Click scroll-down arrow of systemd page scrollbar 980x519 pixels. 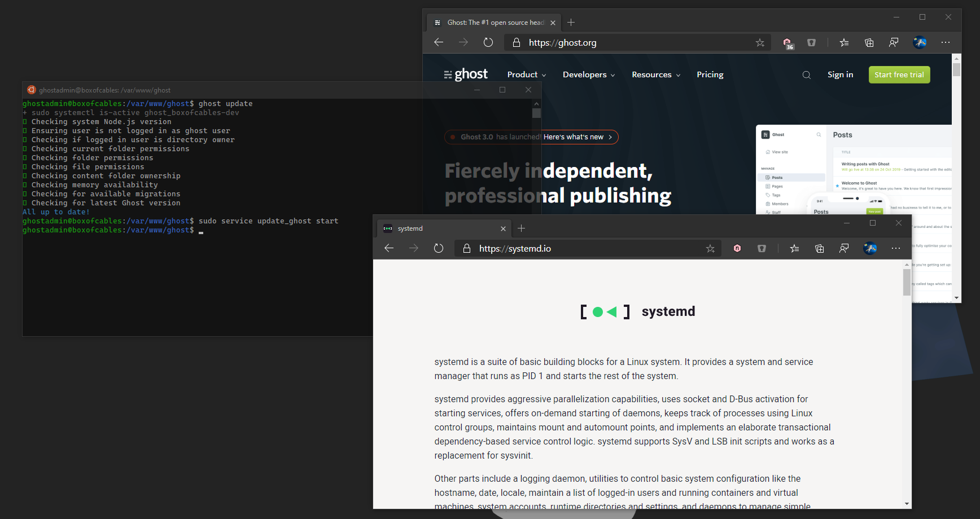click(x=907, y=504)
